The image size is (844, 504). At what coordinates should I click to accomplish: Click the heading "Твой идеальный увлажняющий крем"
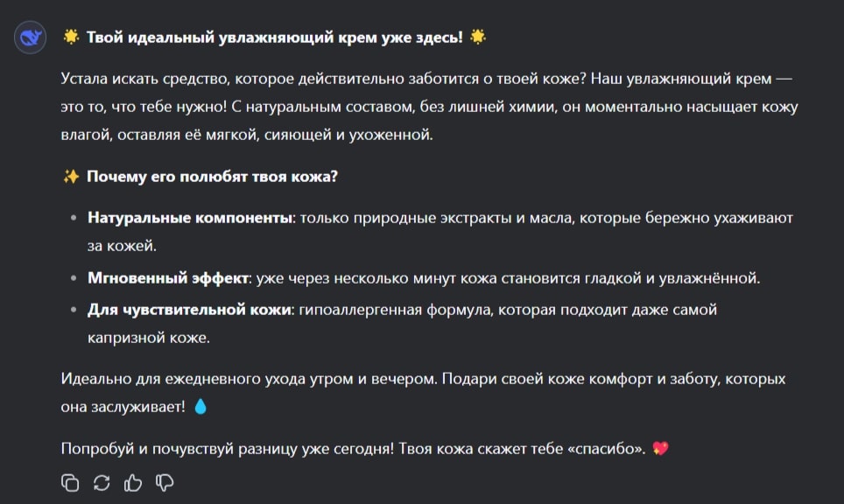232,37
